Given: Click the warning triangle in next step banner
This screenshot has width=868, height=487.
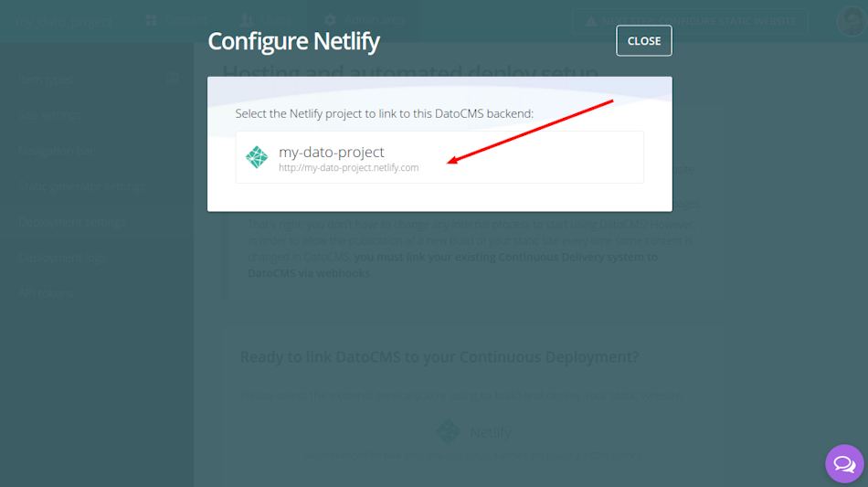Looking at the screenshot, I should pos(590,21).
